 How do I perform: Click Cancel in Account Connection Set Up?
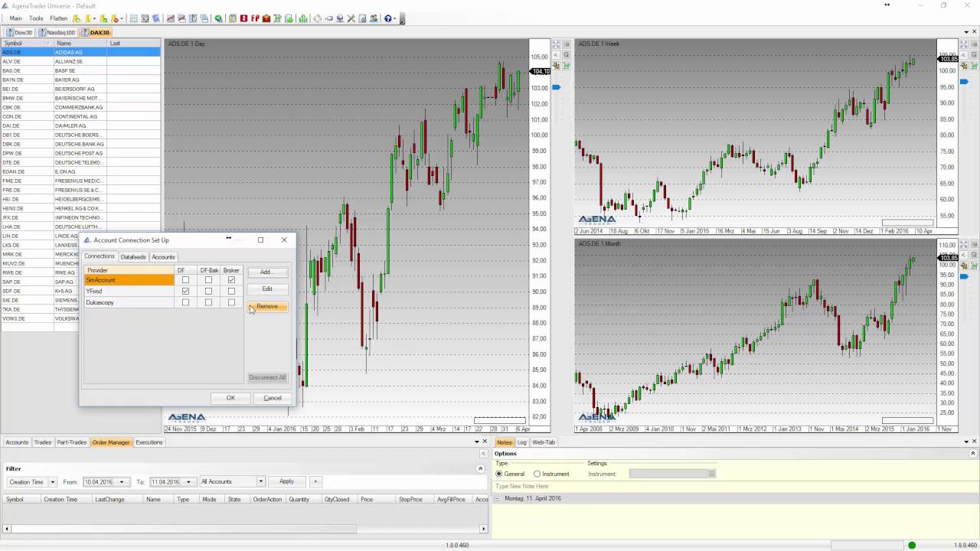[x=273, y=398]
